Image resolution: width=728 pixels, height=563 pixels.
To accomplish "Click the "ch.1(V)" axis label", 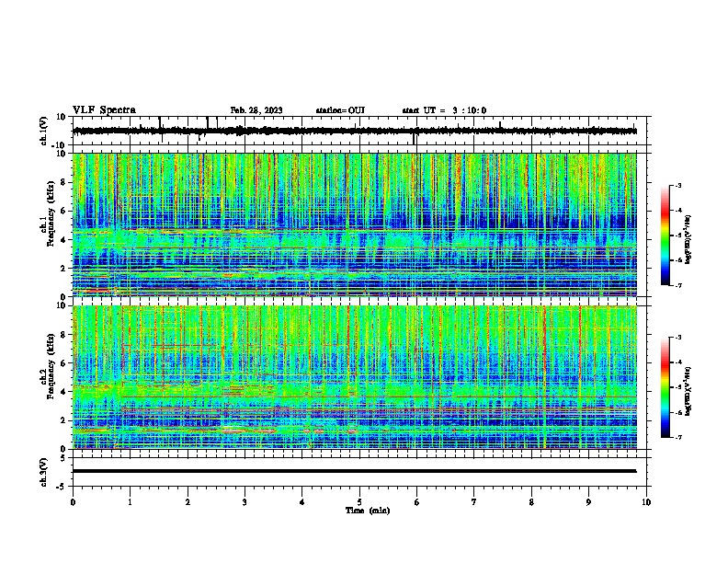I will pyautogui.click(x=44, y=131).
